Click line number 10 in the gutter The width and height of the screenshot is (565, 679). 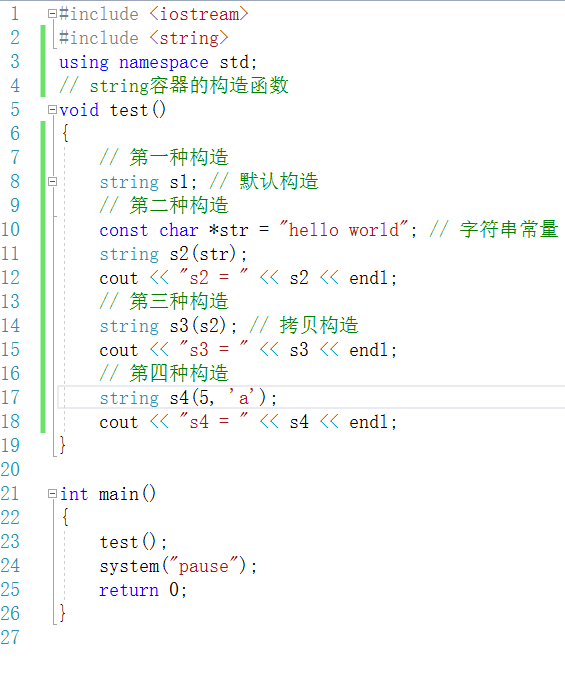(10, 230)
